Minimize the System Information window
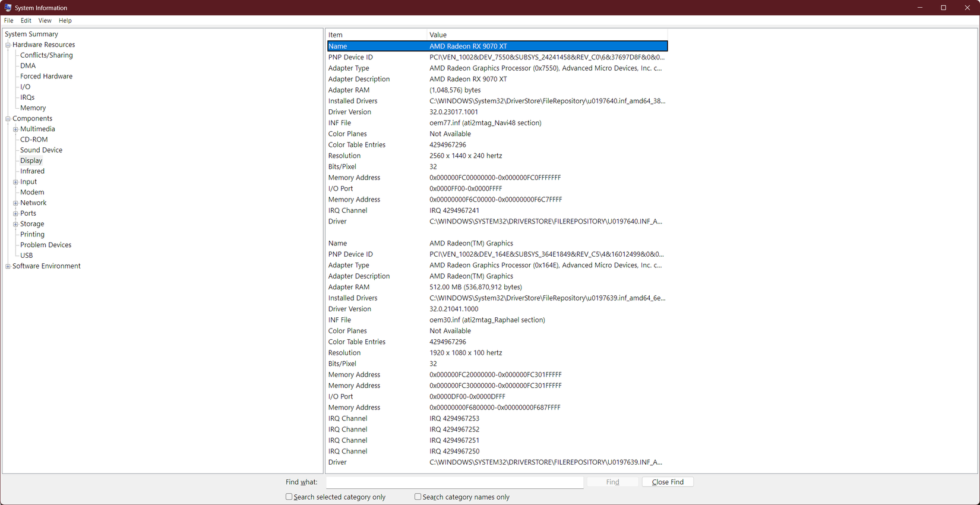Viewport: 980px width, 505px height. point(919,8)
